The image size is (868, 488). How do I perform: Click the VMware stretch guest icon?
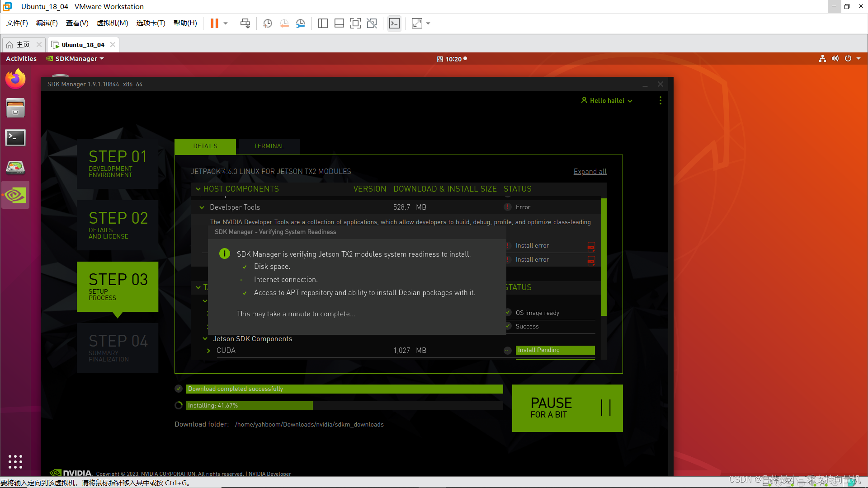click(417, 23)
